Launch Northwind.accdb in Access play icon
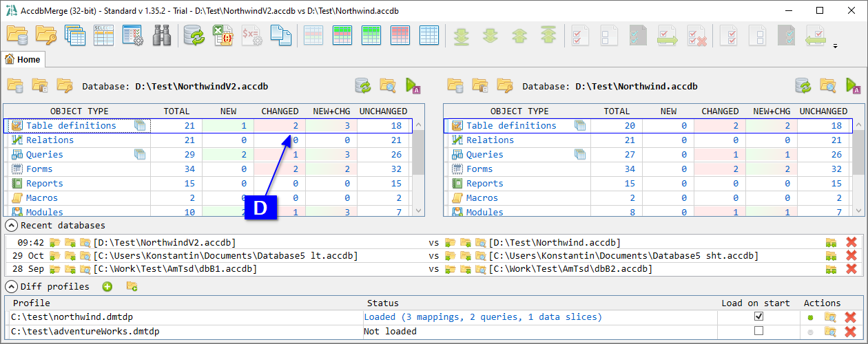The image size is (868, 344). pyautogui.click(x=853, y=85)
